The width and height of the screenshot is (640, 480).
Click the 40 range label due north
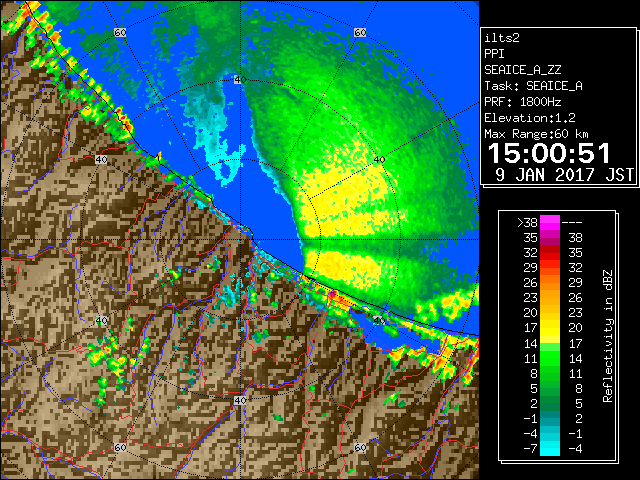[240, 80]
